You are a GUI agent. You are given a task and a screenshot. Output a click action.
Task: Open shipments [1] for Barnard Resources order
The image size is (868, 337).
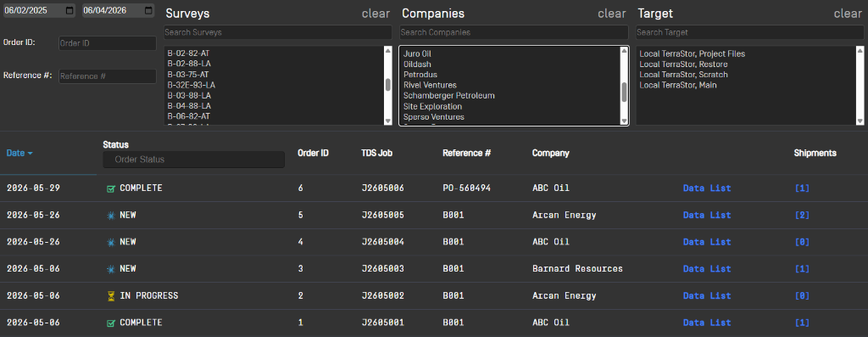[x=802, y=269]
